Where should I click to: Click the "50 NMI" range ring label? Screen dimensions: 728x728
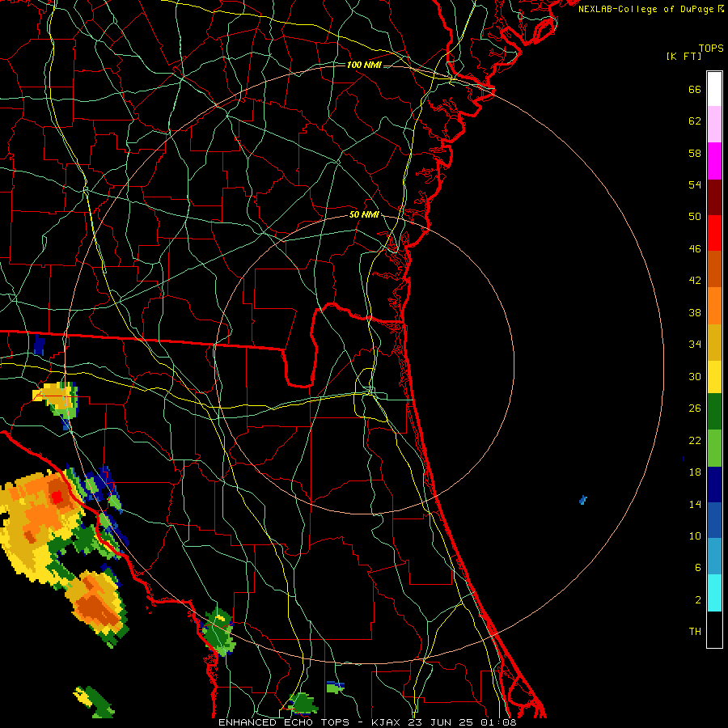click(364, 214)
